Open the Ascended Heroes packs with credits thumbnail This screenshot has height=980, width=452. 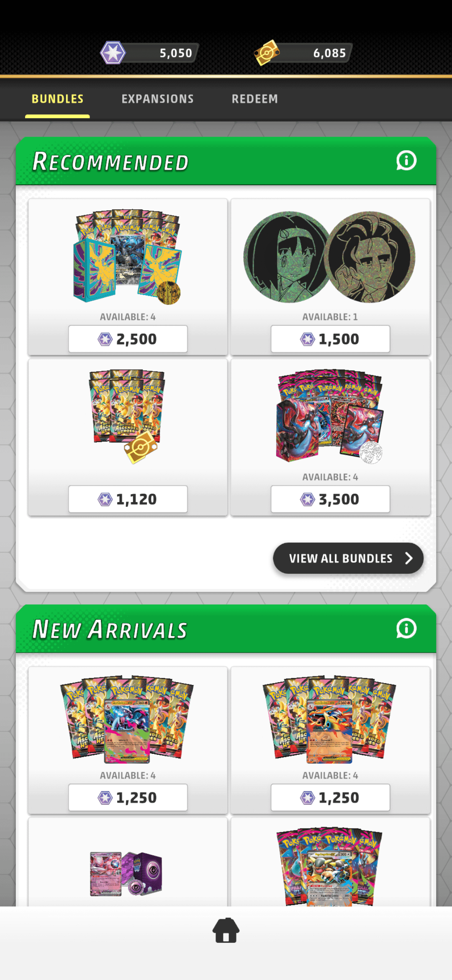coord(128,416)
